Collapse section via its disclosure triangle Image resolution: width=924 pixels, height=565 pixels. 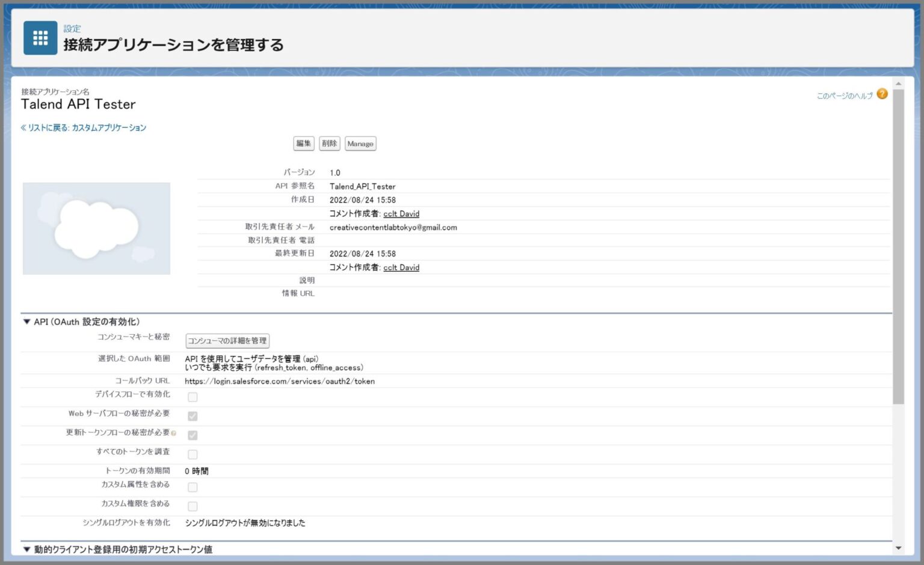[25, 322]
